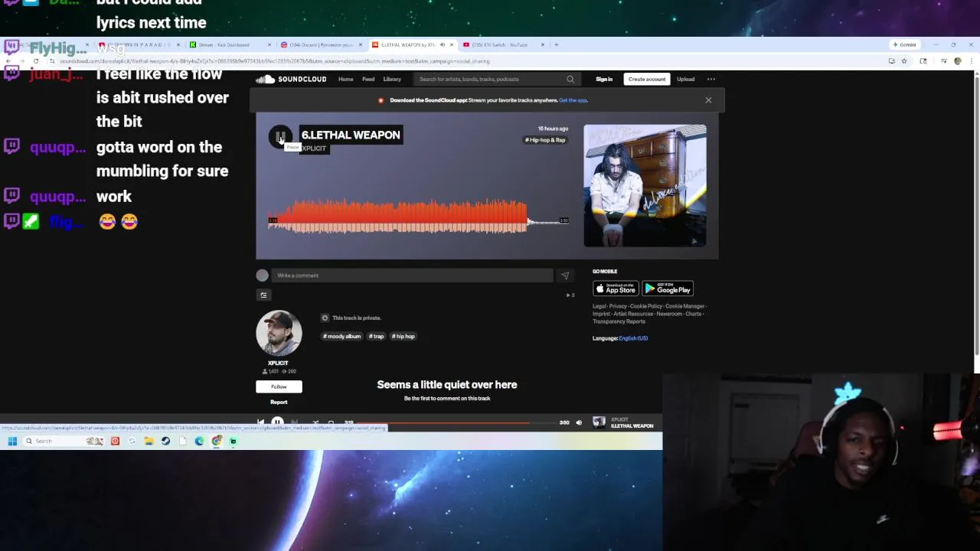
Task: Click the Report link under Follow
Action: [x=279, y=402]
